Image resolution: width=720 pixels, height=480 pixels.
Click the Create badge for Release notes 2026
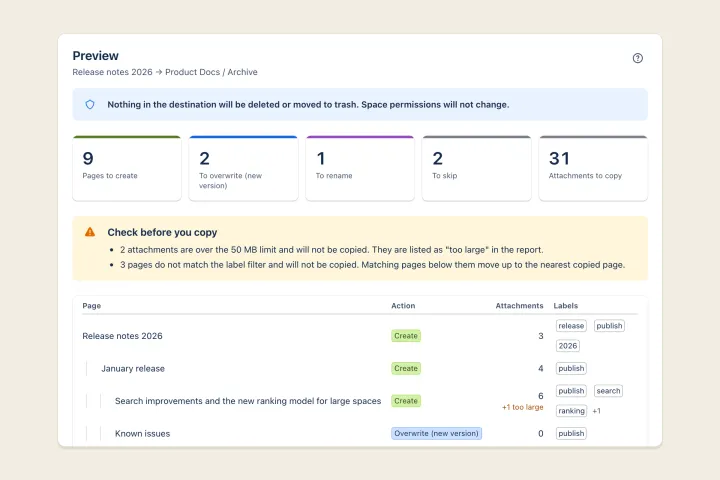click(406, 336)
